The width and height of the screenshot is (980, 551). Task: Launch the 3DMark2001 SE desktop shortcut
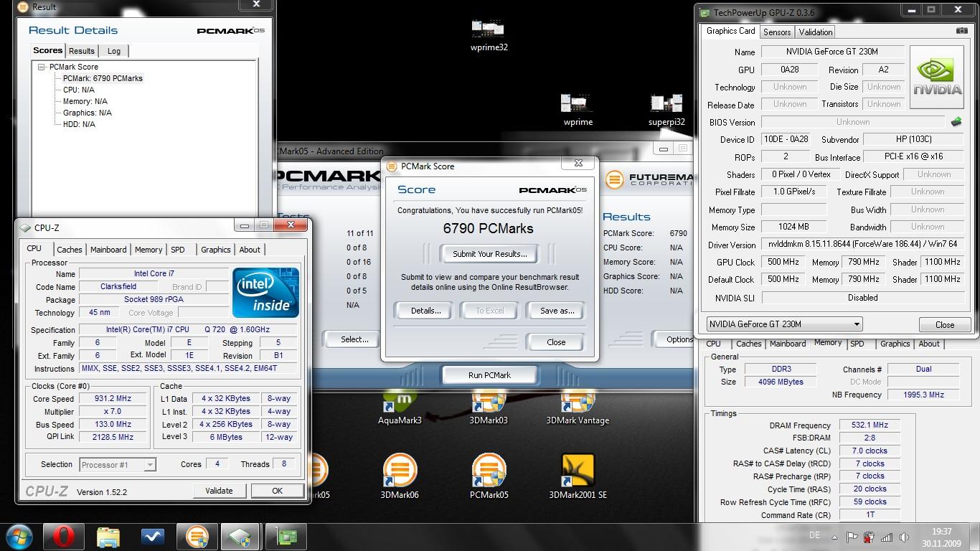578,476
